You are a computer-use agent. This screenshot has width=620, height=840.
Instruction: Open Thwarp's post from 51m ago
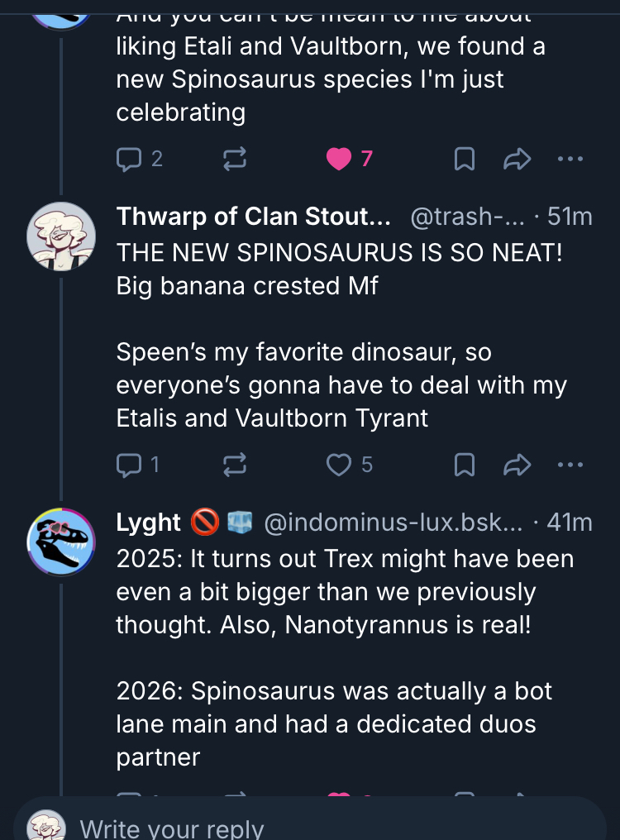coord(570,217)
